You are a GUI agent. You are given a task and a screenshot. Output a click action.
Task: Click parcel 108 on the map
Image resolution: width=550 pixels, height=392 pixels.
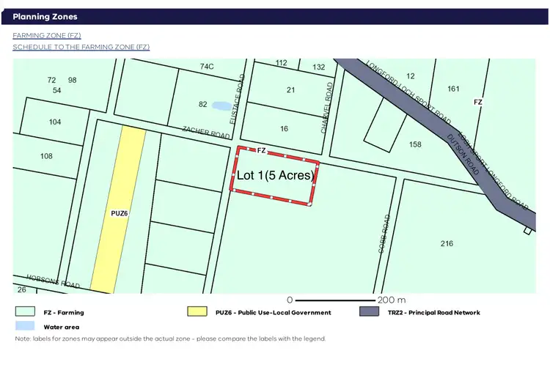46,156
